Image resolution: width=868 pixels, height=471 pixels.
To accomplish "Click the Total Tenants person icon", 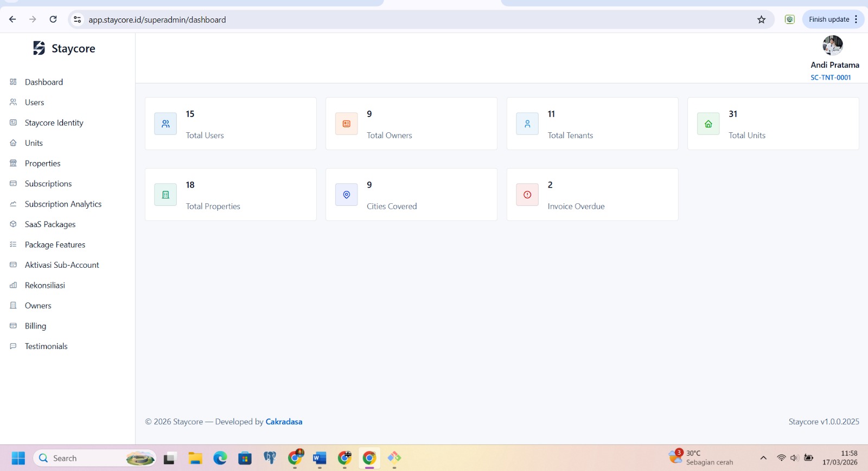I will coord(527,124).
